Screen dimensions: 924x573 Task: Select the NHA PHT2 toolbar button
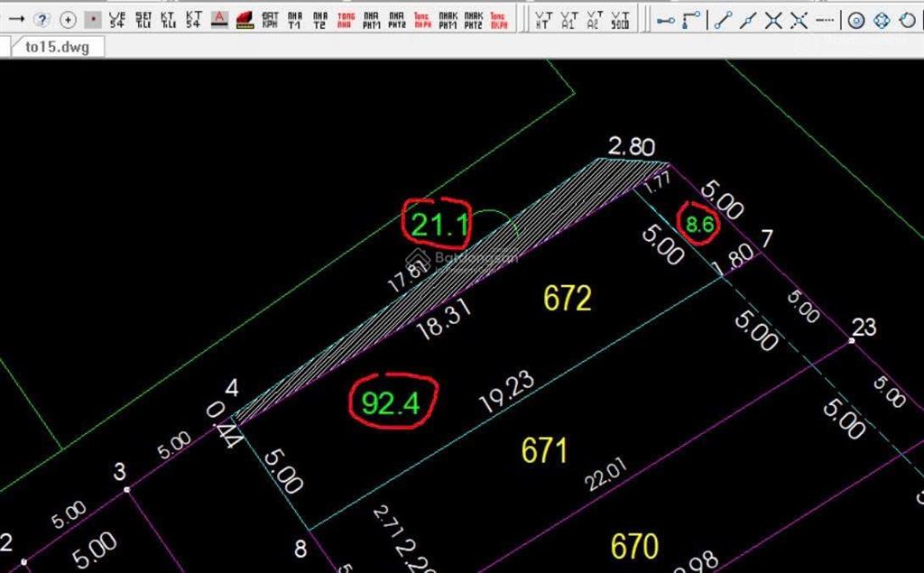point(397,20)
